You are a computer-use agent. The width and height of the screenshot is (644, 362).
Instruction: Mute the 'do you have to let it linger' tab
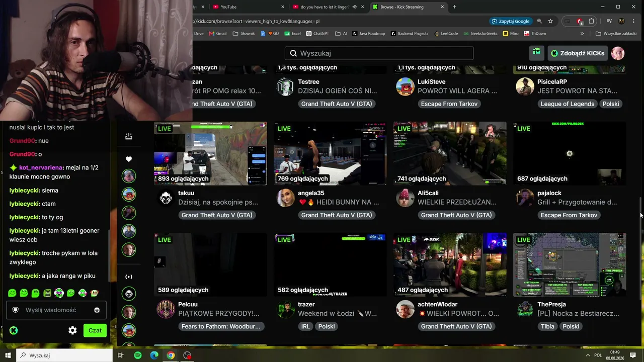[354, 7]
